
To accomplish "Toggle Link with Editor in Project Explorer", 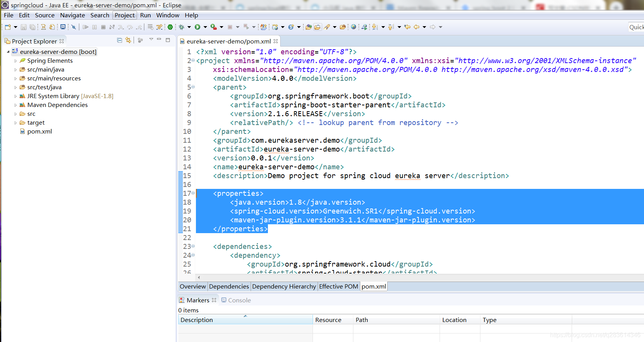I will tap(128, 40).
